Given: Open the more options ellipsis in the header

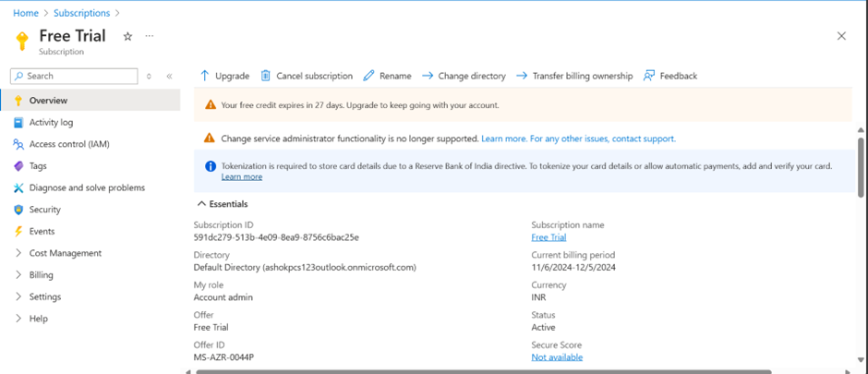Looking at the screenshot, I should (150, 36).
